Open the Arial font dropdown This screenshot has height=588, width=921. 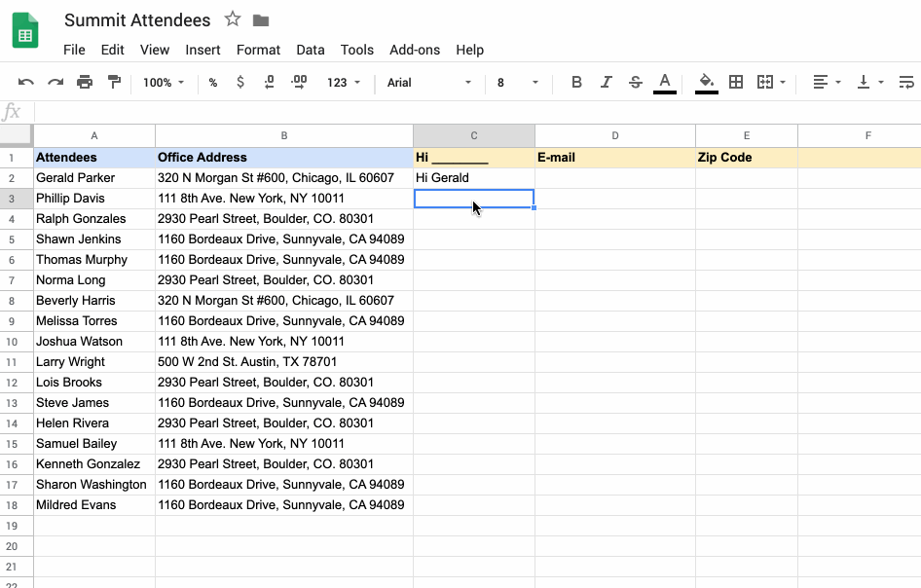pyautogui.click(x=428, y=83)
